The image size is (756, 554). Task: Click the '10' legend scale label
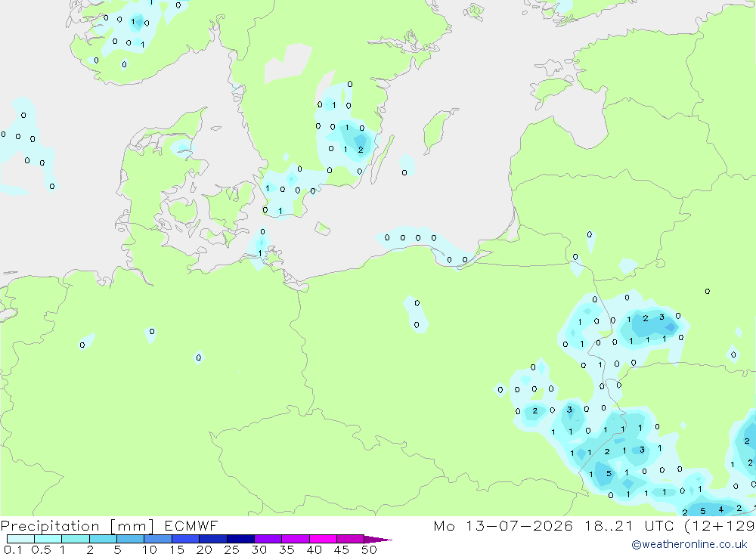150,549
